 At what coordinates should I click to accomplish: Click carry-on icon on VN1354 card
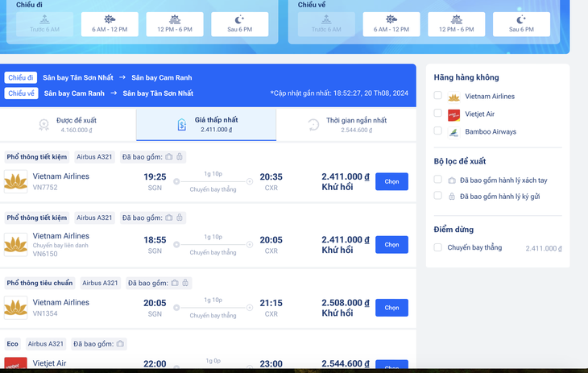(175, 283)
